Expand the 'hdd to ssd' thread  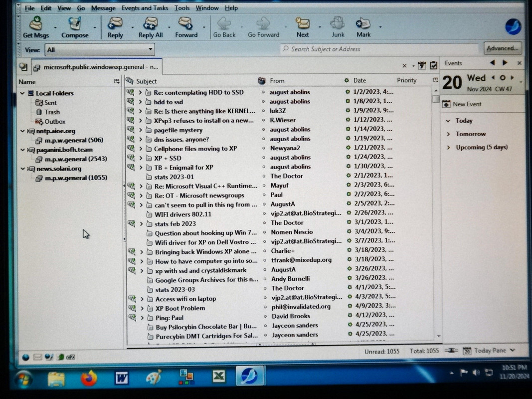point(140,102)
